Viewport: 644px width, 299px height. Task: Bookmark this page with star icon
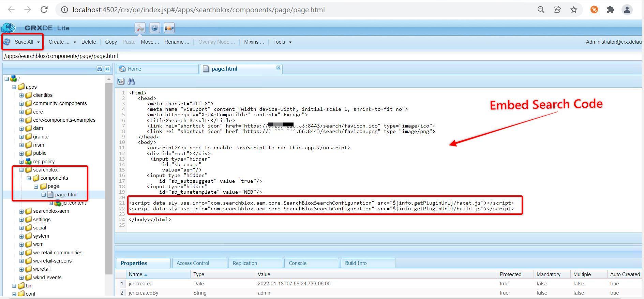tap(574, 10)
